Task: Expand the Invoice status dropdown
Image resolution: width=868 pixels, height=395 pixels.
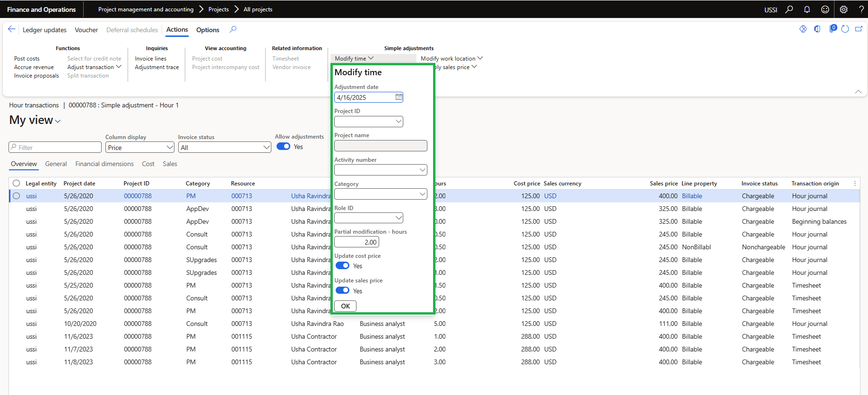Action: (x=266, y=148)
